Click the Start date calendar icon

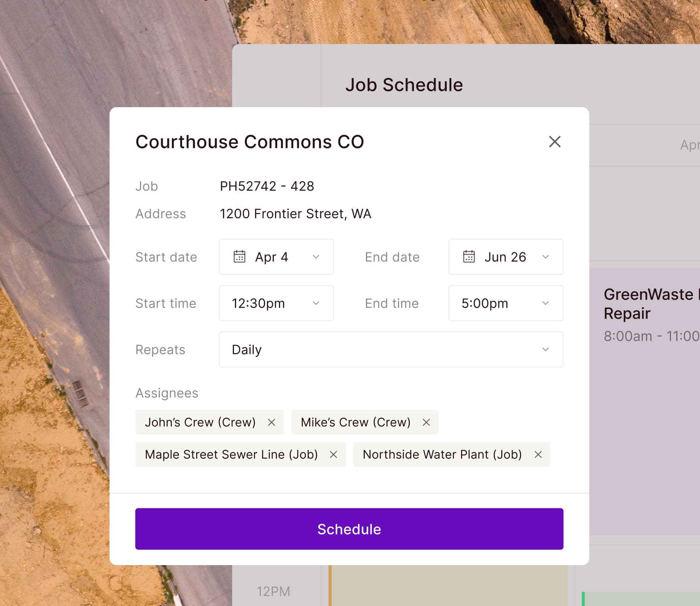(x=239, y=257)
